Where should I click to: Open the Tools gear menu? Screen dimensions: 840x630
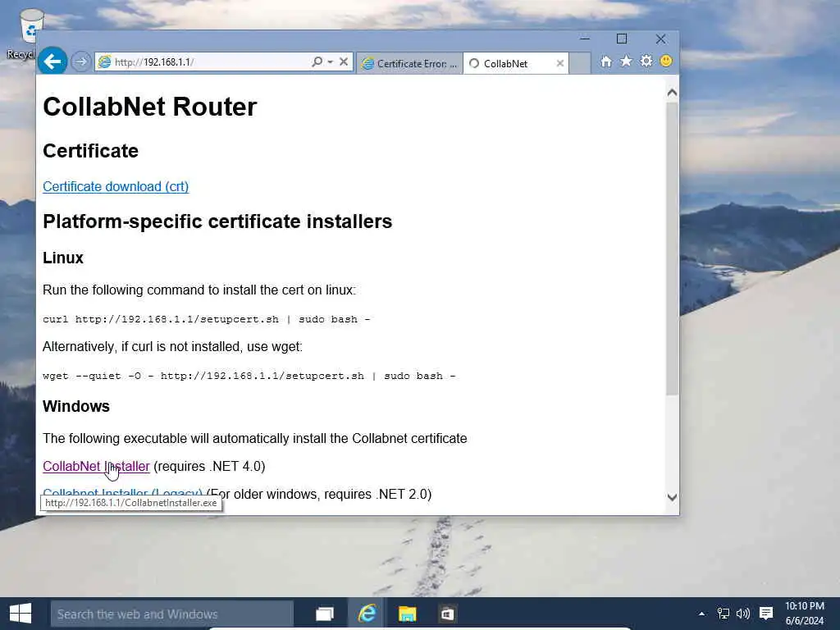click(646, 61)
